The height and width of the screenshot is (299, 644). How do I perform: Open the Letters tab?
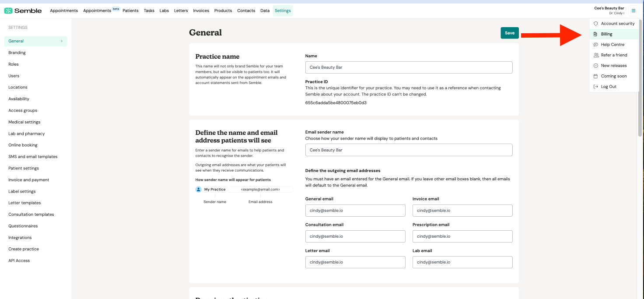point(181,11)
